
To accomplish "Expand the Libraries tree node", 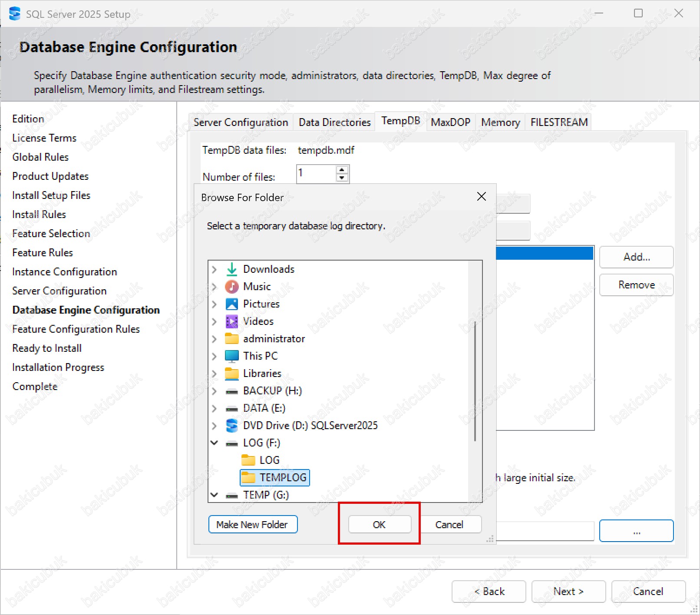I will tap(214, 374).
